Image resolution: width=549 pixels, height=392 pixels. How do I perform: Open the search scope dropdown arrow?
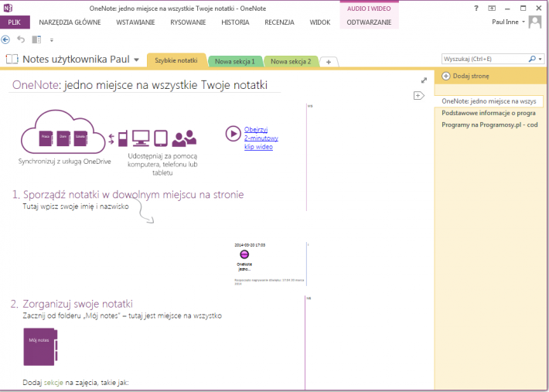click(x=540, y=60)
